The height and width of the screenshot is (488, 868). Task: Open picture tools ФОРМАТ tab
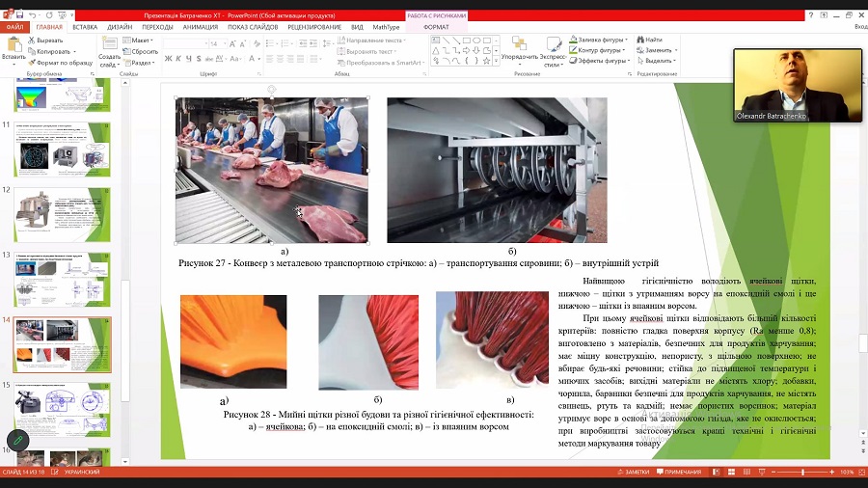(436, 27)
